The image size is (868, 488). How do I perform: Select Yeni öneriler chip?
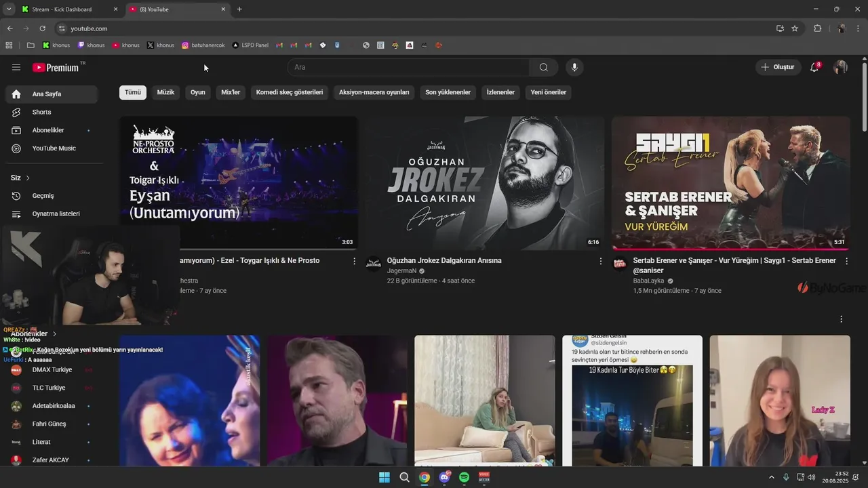pyautogui.click(x=549, y=92)
